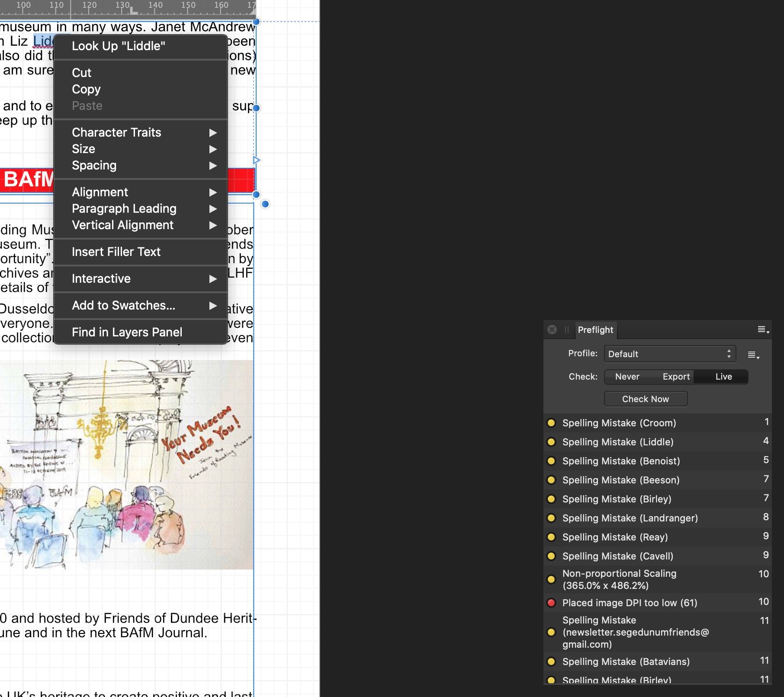Click the Check Now button
The height and width of the screenshot is (697, 784).
(x=646, y=399)
